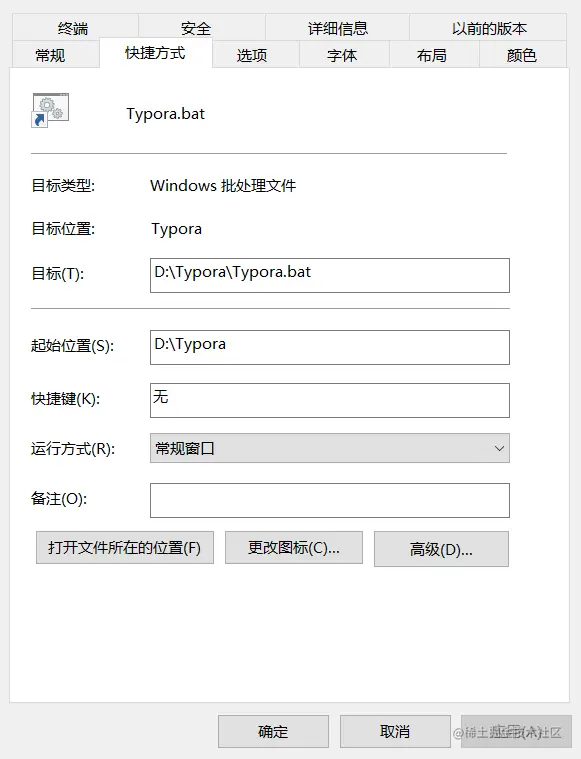581x759 pixels.
Task: Open the 运行方式(R) dropdown
Action: click(x=330, y=448)
